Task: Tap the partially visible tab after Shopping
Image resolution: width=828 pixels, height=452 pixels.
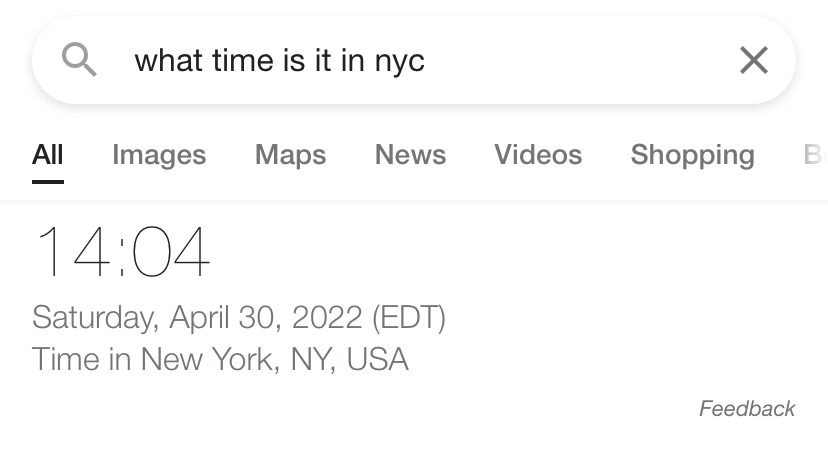Action: click(813, 155)
